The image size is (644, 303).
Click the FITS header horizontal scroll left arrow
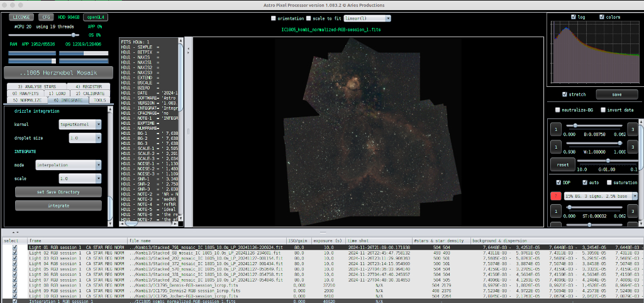click(x=121, y=224)
